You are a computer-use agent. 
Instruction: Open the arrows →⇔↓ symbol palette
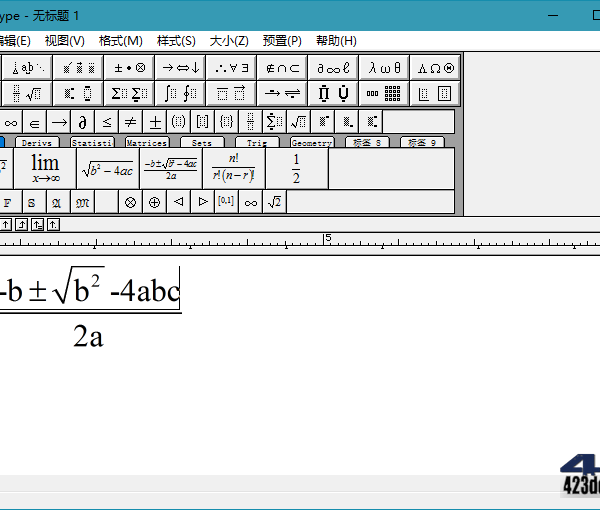(181, 68)
